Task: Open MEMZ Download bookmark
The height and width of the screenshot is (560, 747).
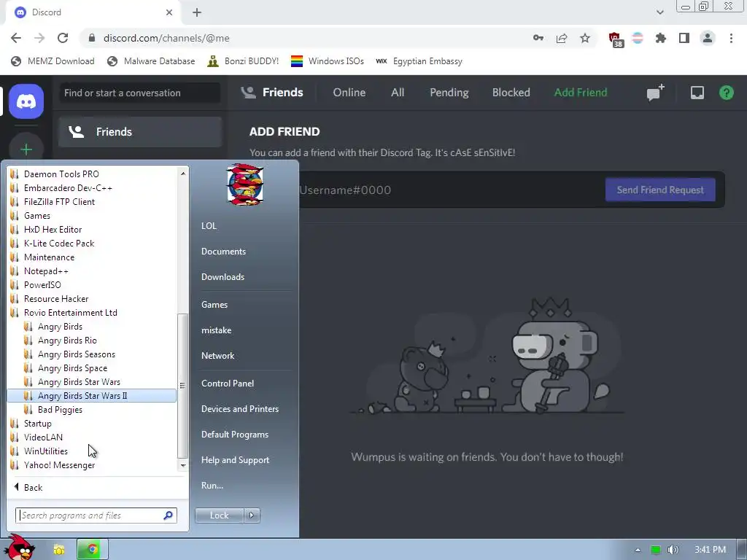Action: [x=53, y=61]
